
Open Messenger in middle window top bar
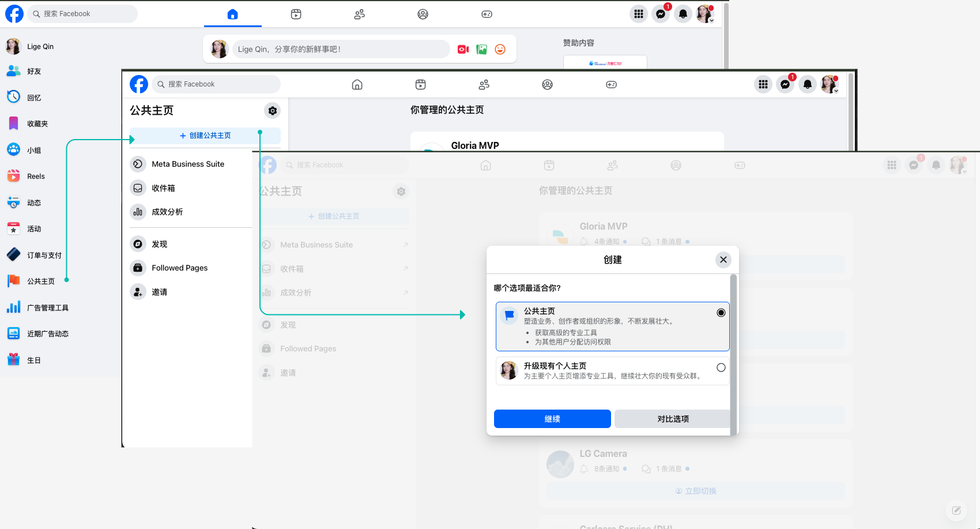785,84
